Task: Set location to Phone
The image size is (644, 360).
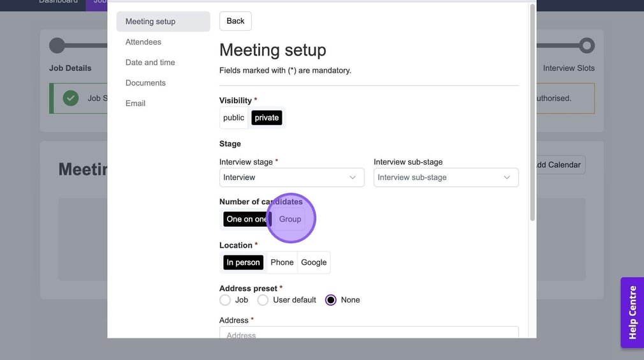Action: (x=282, y=262)
